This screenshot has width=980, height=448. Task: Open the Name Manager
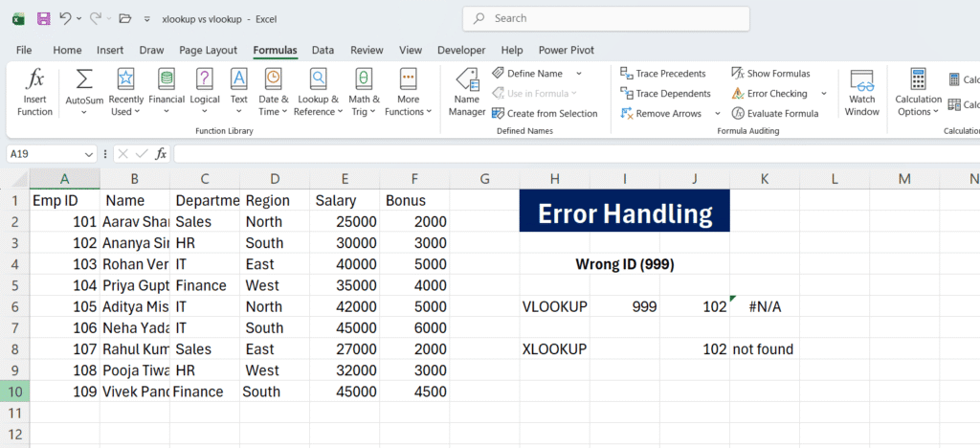pos(467,93)
